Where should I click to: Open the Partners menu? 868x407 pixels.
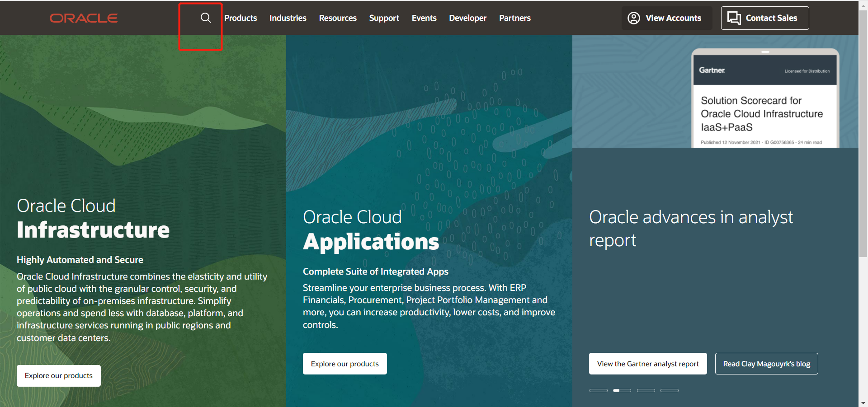(x=515, y=18)
